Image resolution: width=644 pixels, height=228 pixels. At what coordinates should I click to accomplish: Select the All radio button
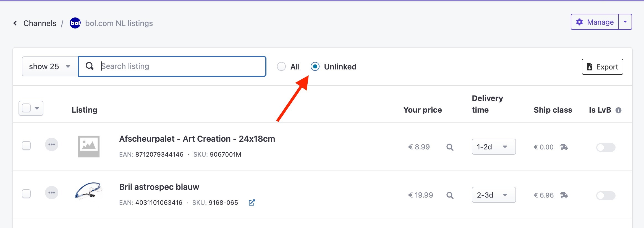pyautogui.click(x=281, y=66)
